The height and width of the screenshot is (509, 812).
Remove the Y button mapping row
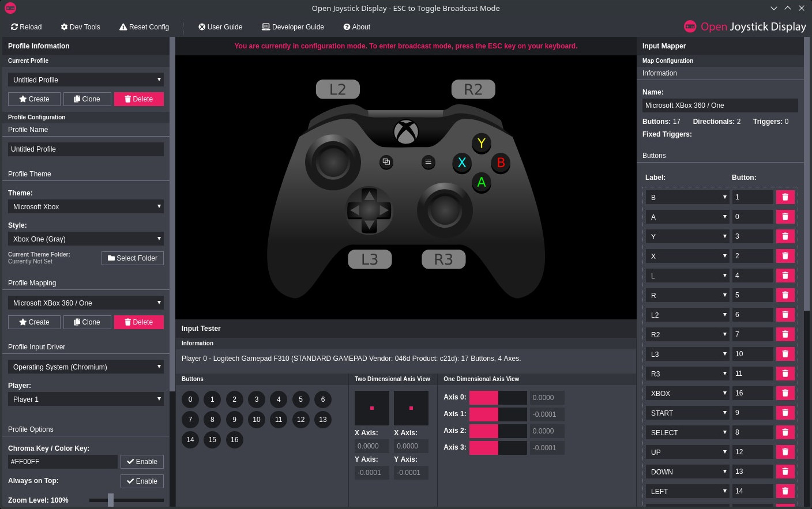click(x=785, y=236)
